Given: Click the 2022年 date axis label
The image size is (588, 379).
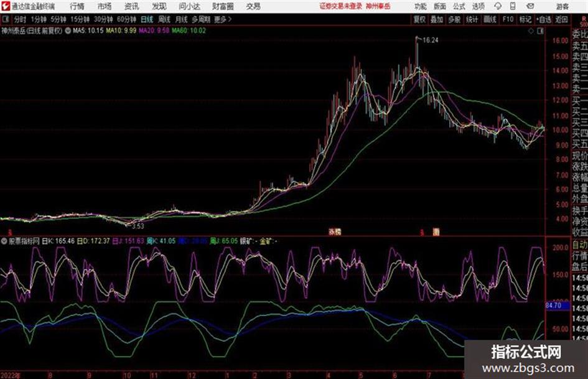Looking at the screenshot, I should click(10, 375).
